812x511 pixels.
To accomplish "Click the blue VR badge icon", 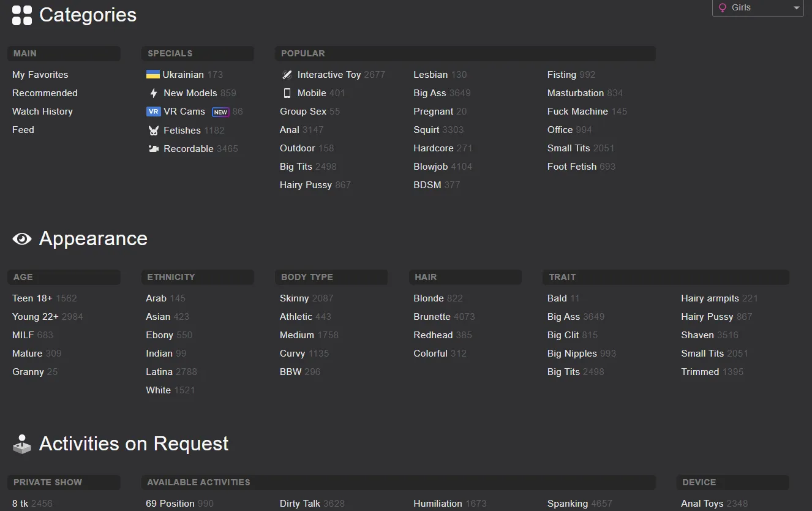I will 153,112.
